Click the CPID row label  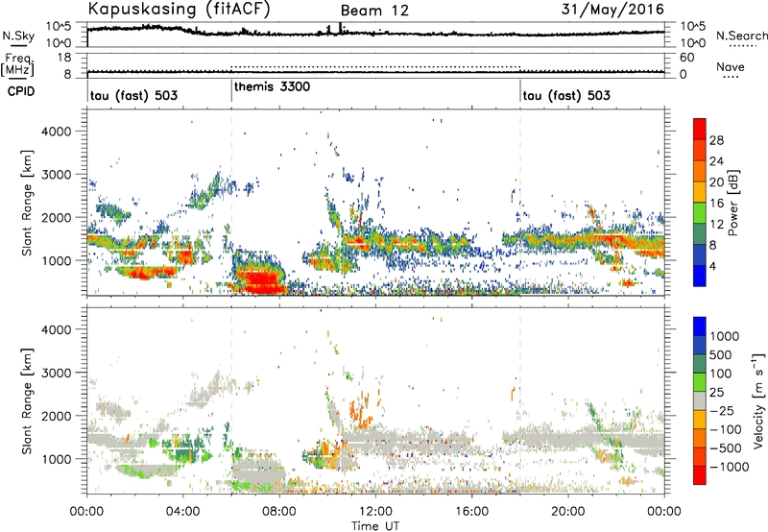[21, 91]
